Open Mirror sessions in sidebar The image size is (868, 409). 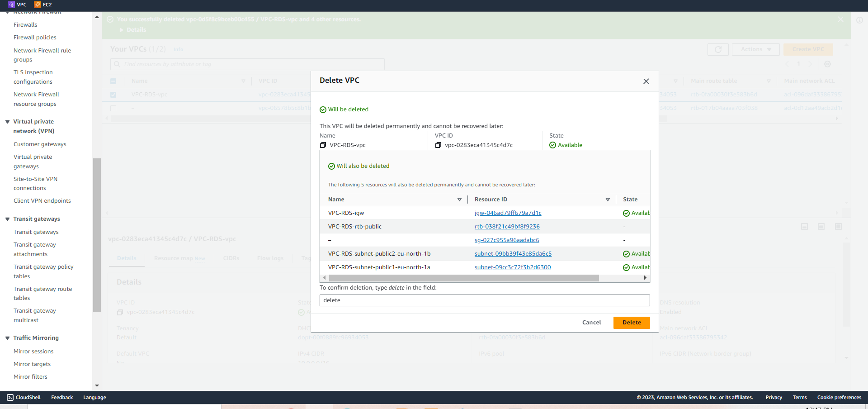point(33,352)
